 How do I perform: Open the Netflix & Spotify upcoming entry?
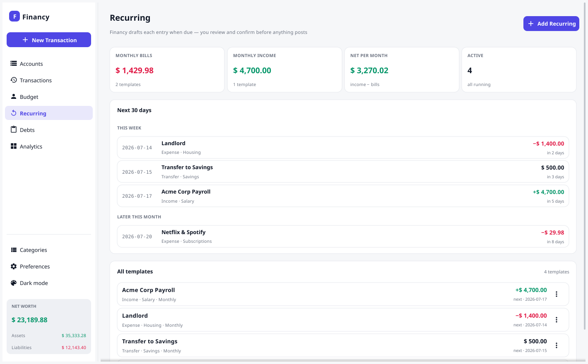point(343,237)
